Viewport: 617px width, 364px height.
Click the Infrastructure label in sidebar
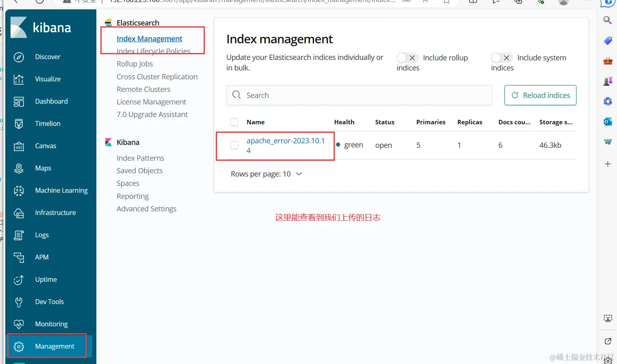click(x=55, y=213)
